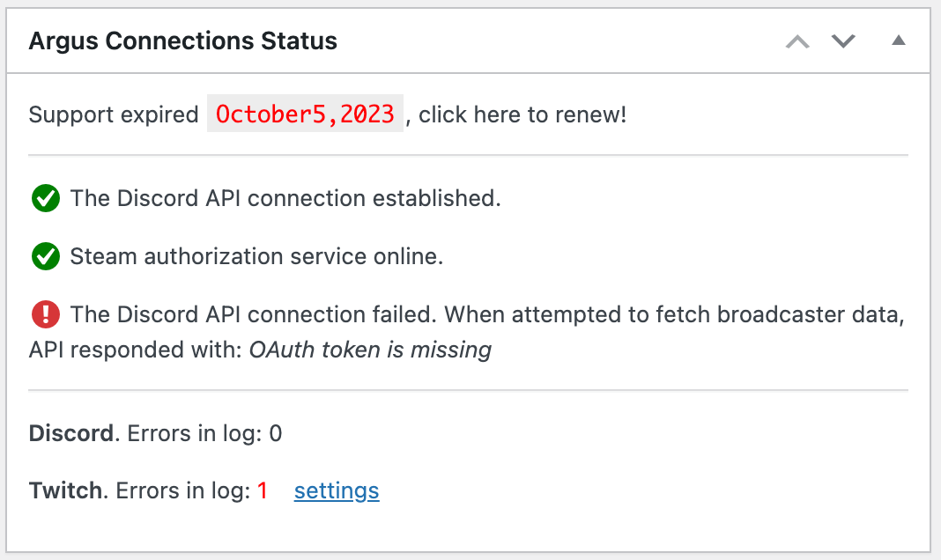Screen dimensions: 941x560
Task: Move the widget down with the down chevron
Action: [843, 41]
